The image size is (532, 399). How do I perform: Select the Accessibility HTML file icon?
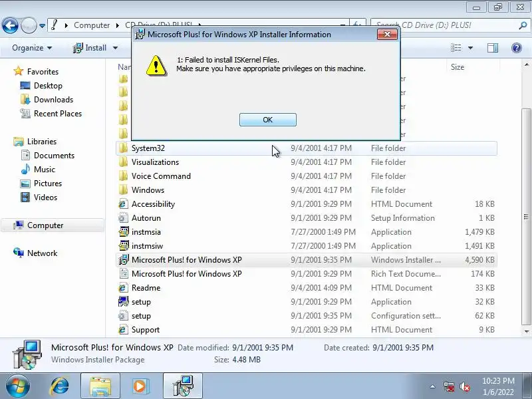pyautogui.click(x=124, y=204)
